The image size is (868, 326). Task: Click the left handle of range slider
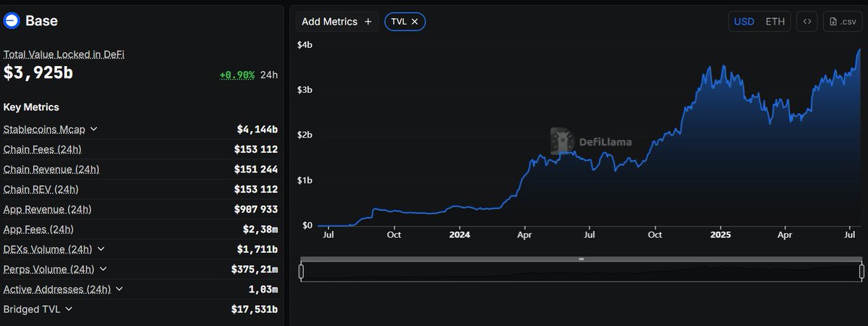302,272
